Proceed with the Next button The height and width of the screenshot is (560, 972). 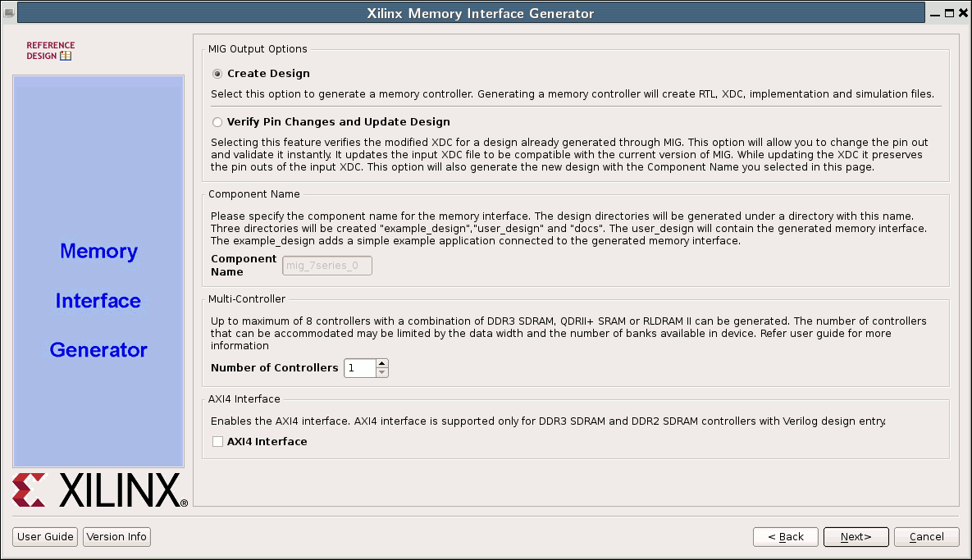pyautogui.click(x=856, y=536)
